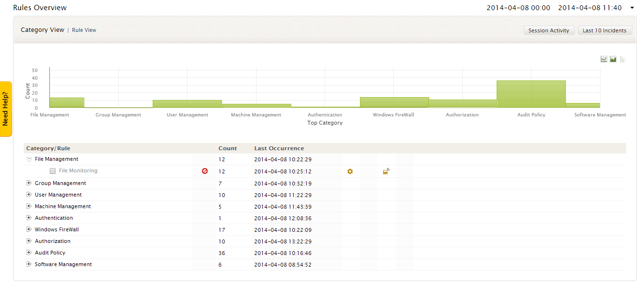Select the Category View tab
The height and width of the screenshot is (284, 644).
pos(43,30)
